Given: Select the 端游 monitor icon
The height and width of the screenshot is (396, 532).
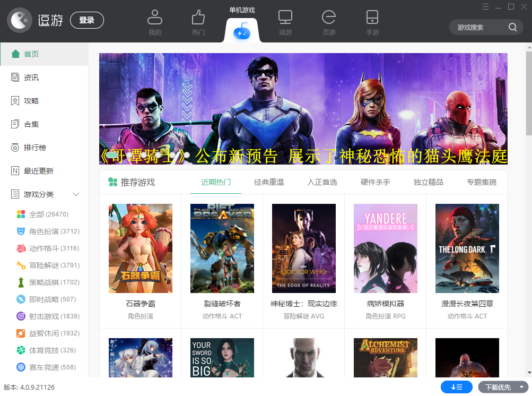Looking at the screenshot, I should pos(285,18).
